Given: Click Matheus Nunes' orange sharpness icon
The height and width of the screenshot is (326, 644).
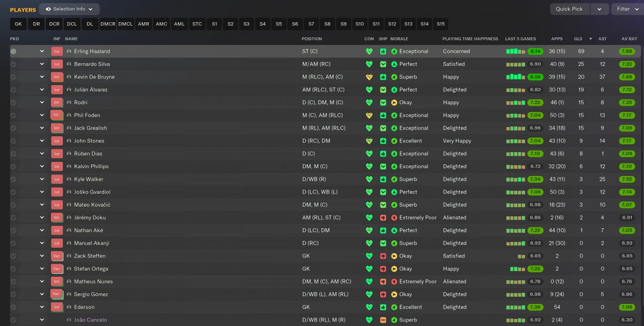Looking at the screenshot, I should tap(383, 282).
